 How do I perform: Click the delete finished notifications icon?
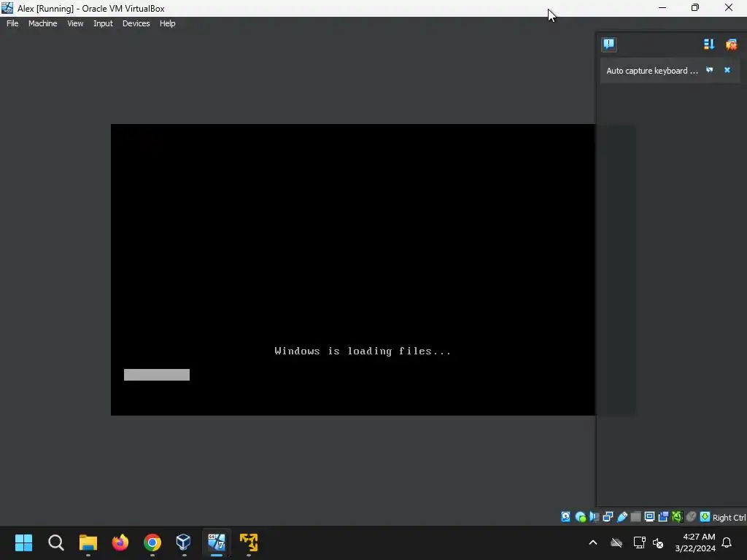coord(731,44)
